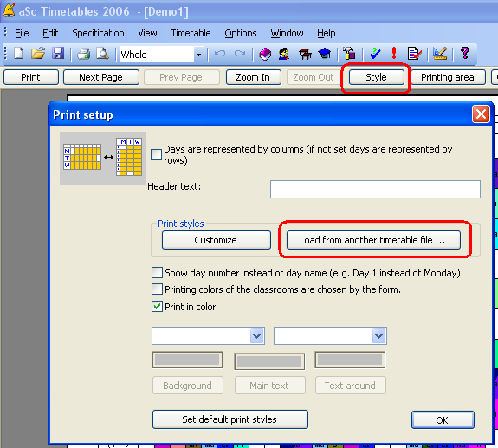Expand the Whole view dropdown
The height and width of the screenshot is (448, 498).
(198, 55)
